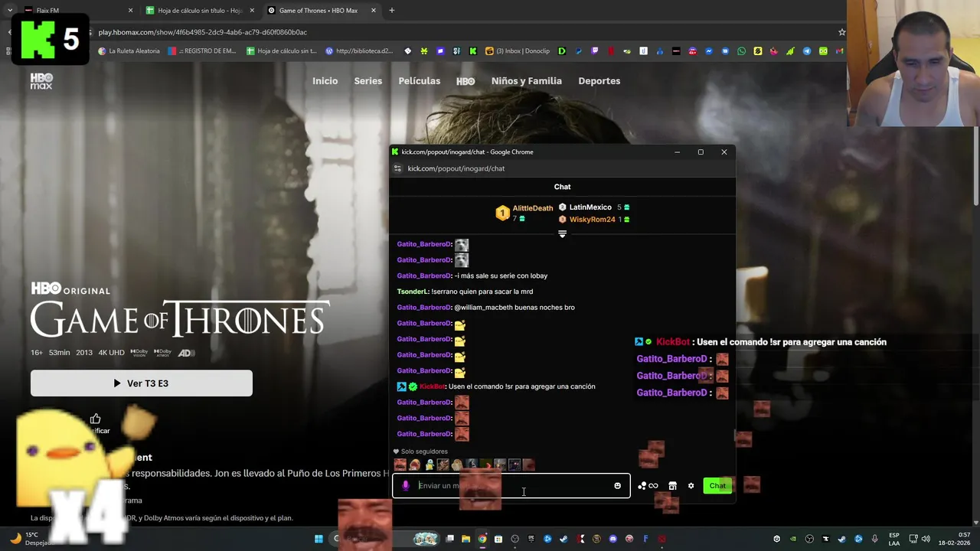The image size is (980, 551).
Task: Click the volume icon in system tray
Action: (x=926, y=539)
